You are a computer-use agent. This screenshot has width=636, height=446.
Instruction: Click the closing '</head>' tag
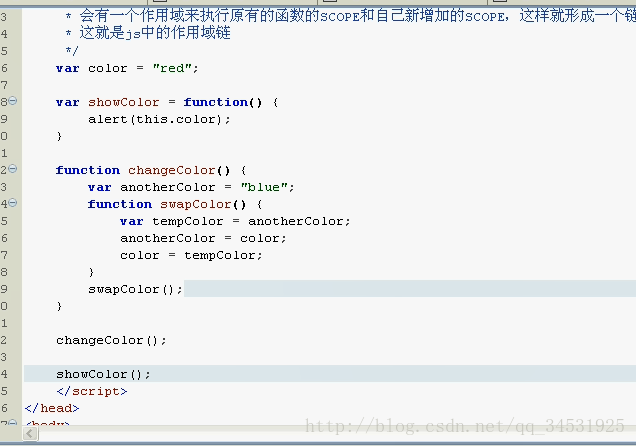pos(52,409)
